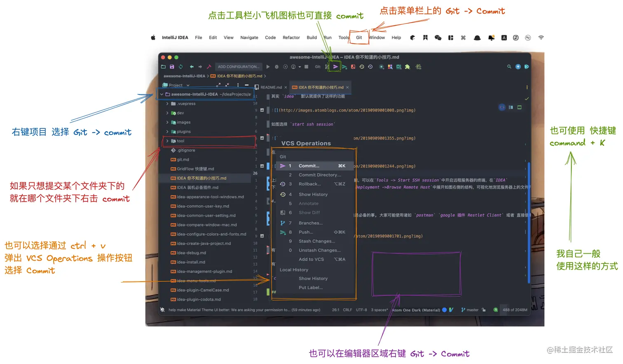Expand the .vuepress folder
Image resolution: width=623 pixels, height=364 pixels.
(x=167, y=104)
